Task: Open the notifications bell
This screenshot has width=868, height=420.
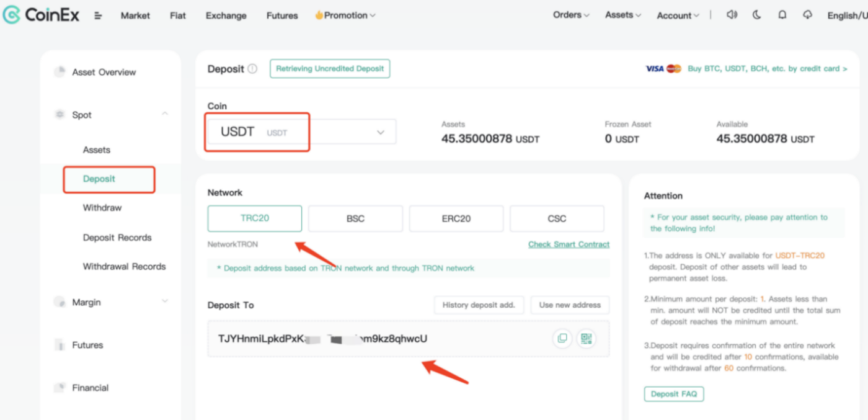Action: (782, 15)
